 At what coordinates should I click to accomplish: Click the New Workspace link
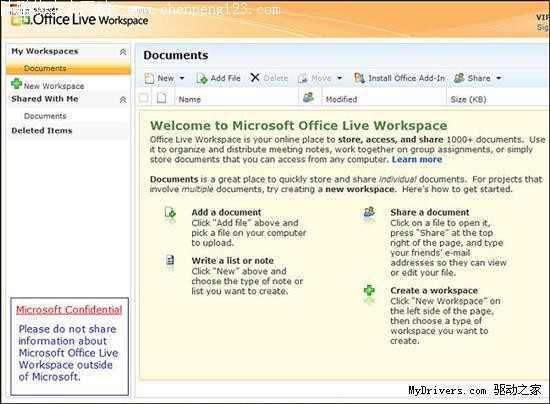tap(54, 86)
